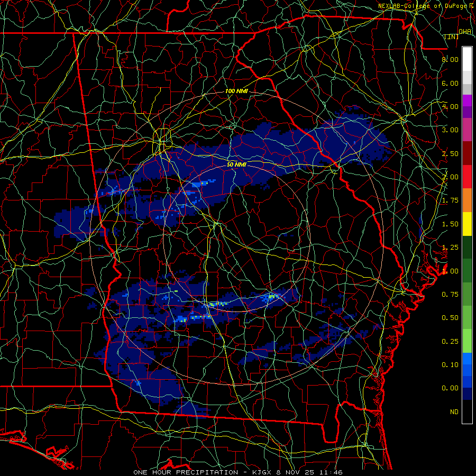Select the yellow legend swatch
Screen dimensions: 476x476
[467, 224]
